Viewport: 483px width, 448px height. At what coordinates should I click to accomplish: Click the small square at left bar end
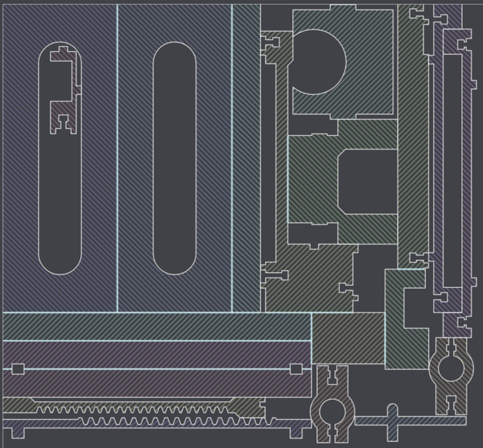(18, 369)
